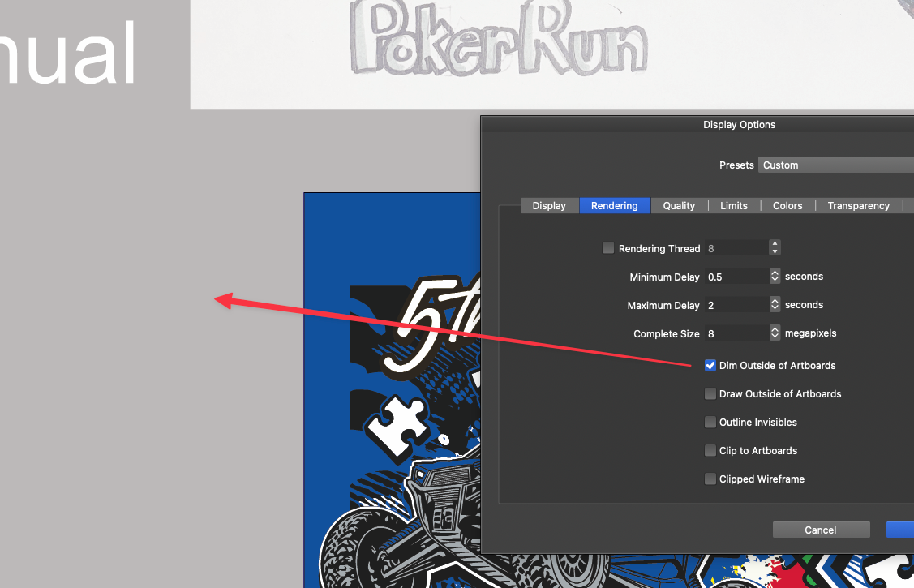914x588 pixels.
Task: Open the Quality tab
Action: [x=679, y=206]
